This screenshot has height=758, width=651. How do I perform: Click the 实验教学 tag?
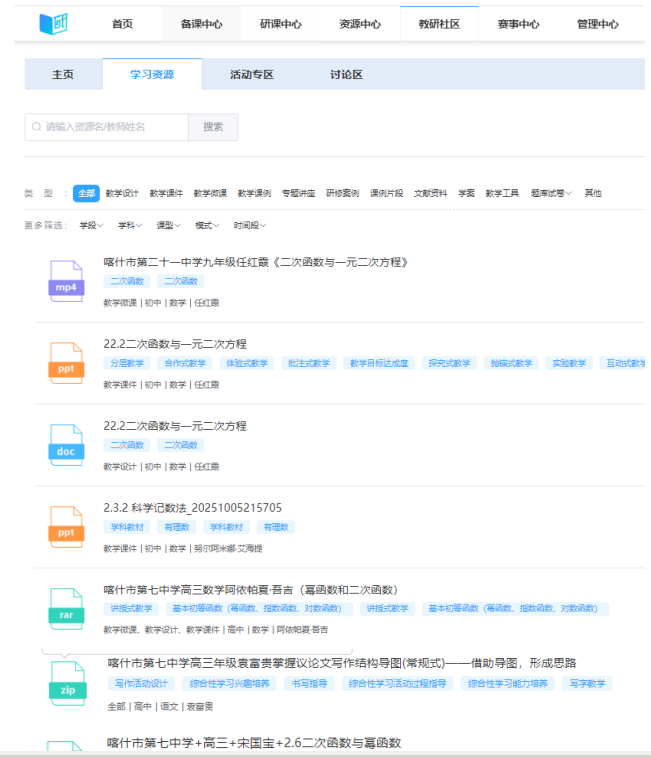coord(569,363)
